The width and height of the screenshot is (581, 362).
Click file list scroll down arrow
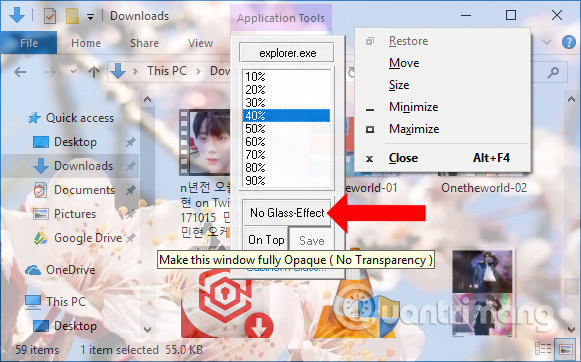[571, 329]
